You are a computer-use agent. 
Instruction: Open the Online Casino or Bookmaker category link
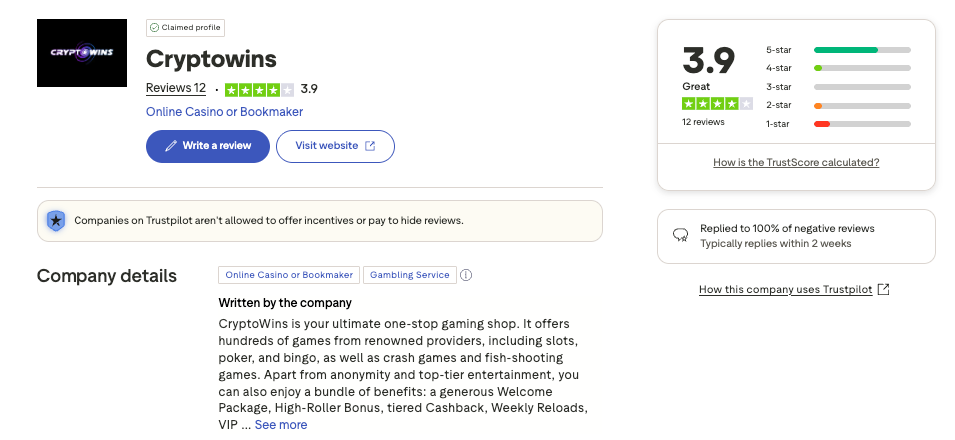pos(224,112)
